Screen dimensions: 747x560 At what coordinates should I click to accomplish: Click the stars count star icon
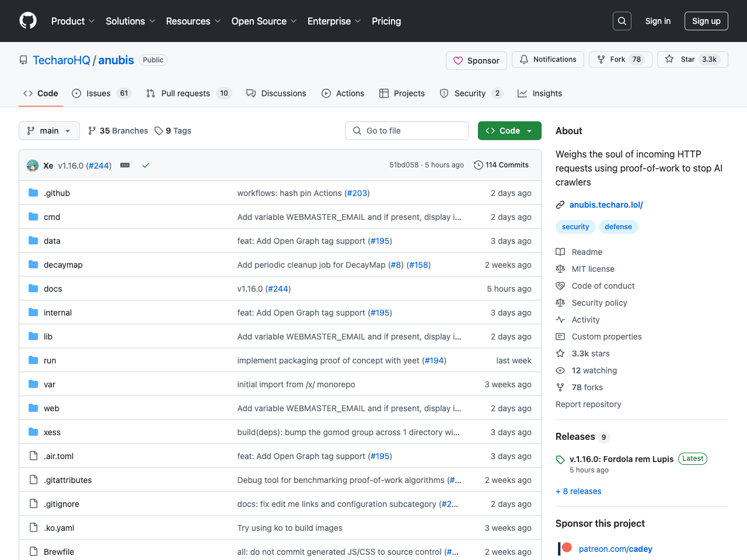tap(560, 353)
